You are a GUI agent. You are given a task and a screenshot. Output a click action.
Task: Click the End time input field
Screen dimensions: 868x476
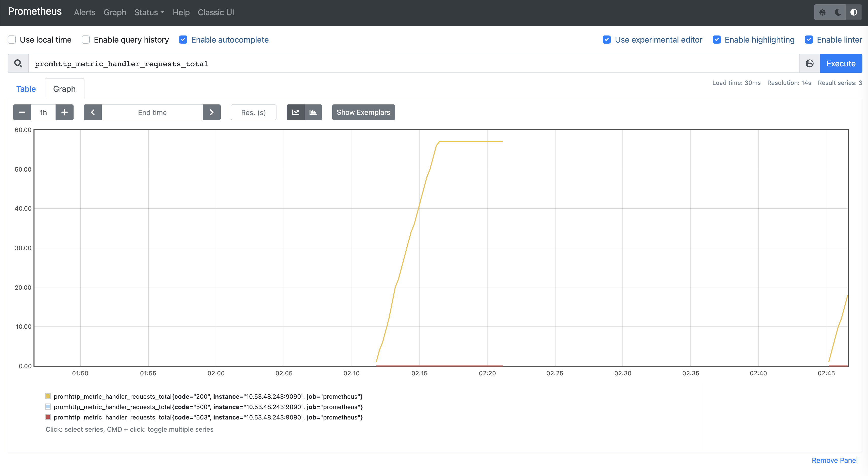click(x=152, y=112)
